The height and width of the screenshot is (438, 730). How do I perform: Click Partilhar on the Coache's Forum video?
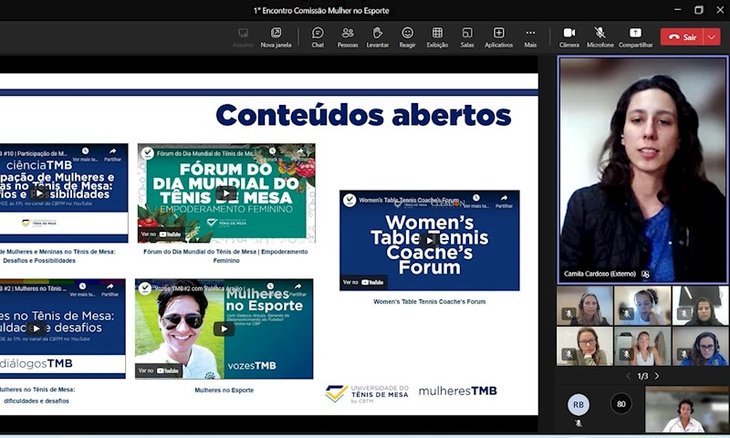[x=504, y=201]
